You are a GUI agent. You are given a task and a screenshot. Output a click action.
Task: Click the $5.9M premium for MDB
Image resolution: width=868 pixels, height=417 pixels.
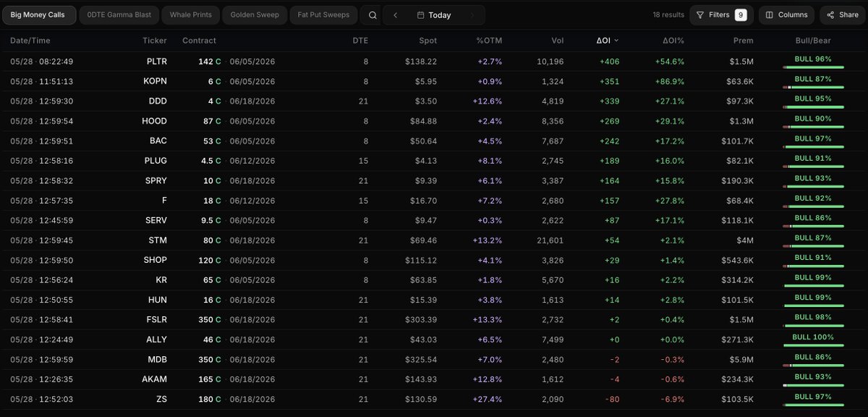click(x=741, y=359)
